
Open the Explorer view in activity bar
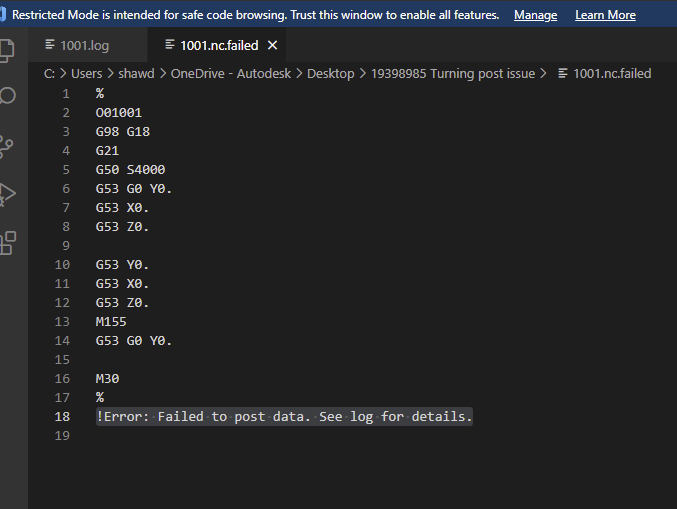7,51
